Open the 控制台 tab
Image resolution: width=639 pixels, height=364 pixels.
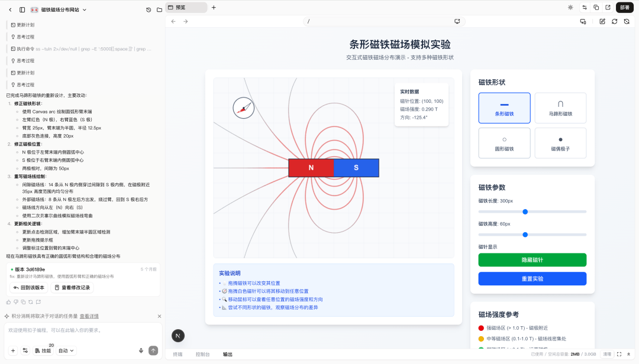coord(202,354)
